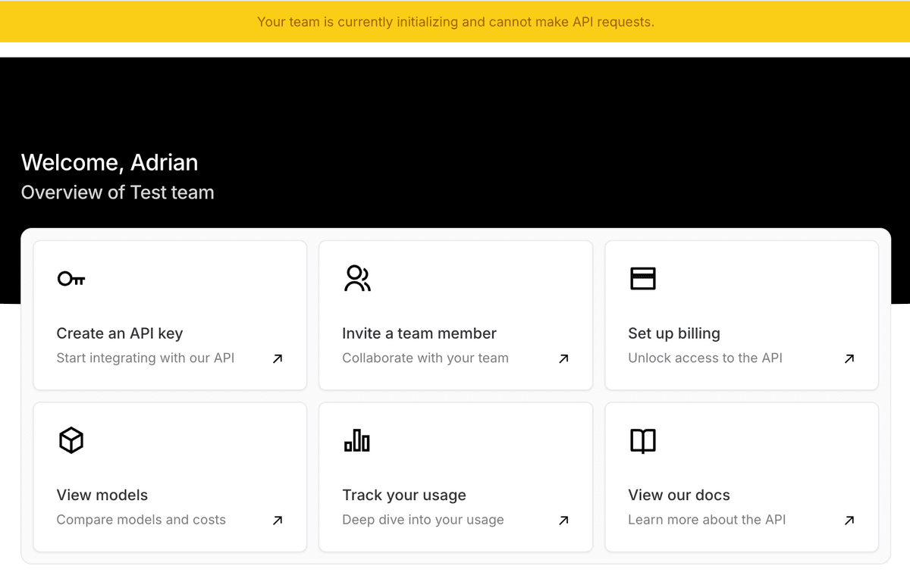
Task: Click the arrow on Invite a team member card
Action: 563,358
